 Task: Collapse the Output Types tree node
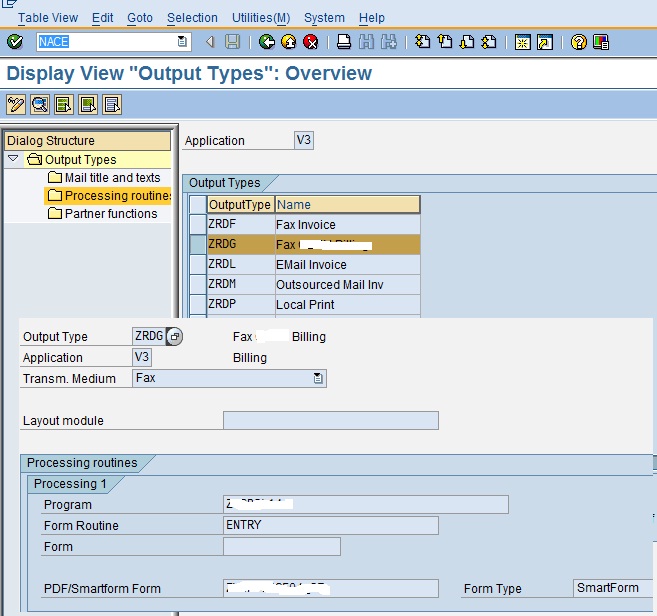(x=13, y=158)
